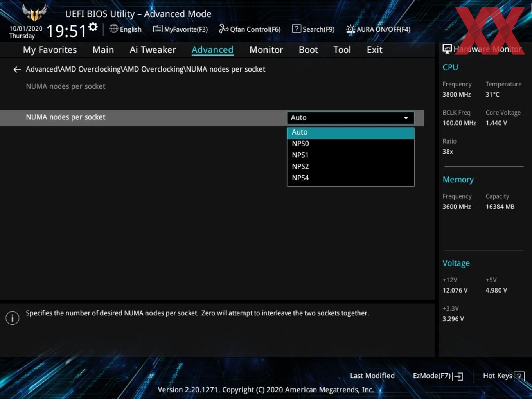
Task: Click +12V value 12.076 V
Action: 455,291
